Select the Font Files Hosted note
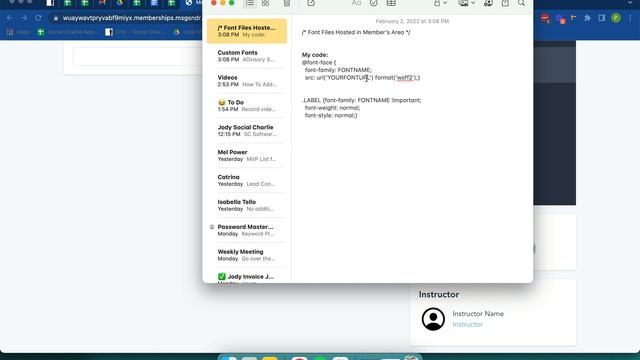 click(247, 31)
